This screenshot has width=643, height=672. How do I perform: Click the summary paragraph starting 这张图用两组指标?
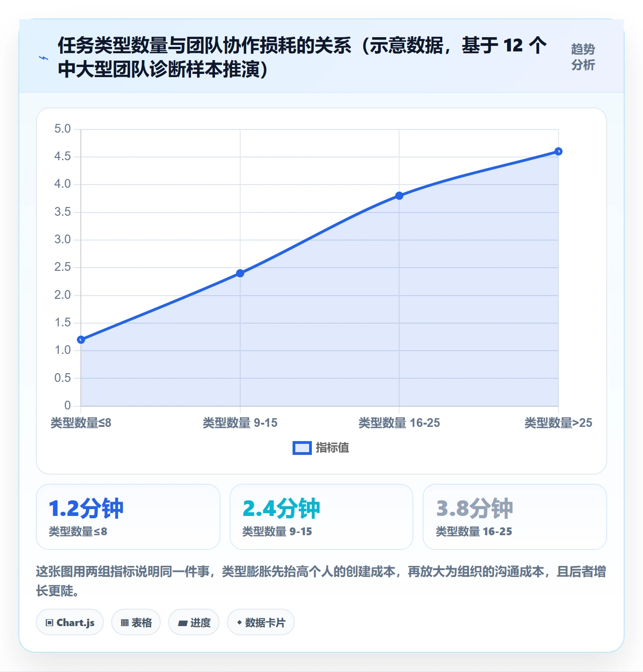(321, 581)
